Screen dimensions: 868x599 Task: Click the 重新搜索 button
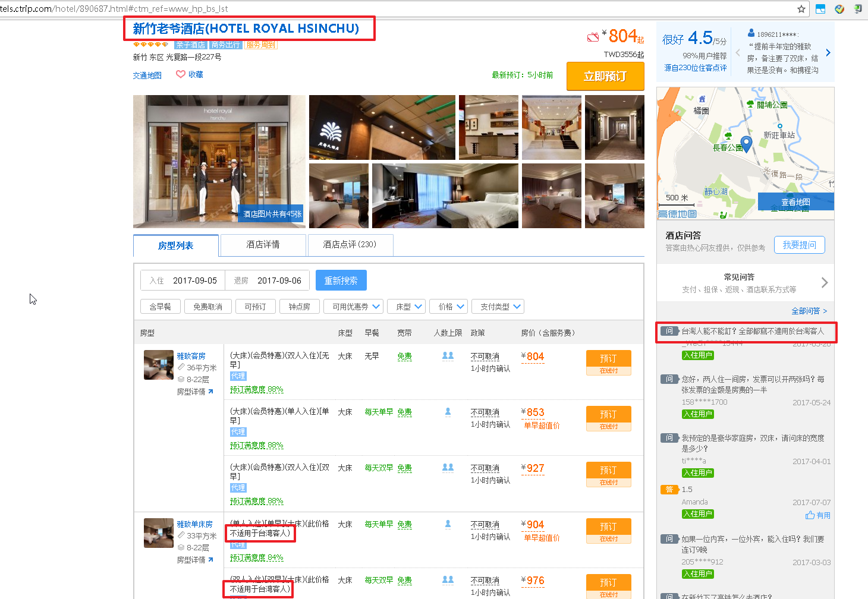point(341,280)
